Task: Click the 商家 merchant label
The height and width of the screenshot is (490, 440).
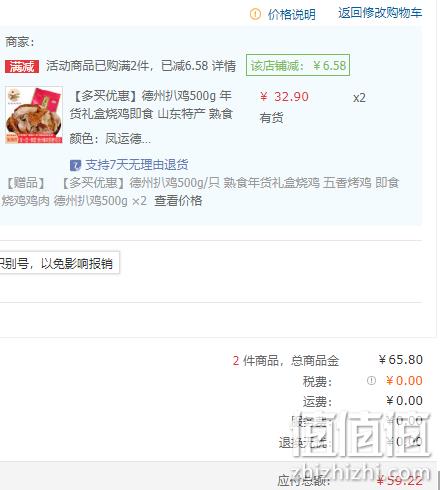Action: (x=20, y=42)
